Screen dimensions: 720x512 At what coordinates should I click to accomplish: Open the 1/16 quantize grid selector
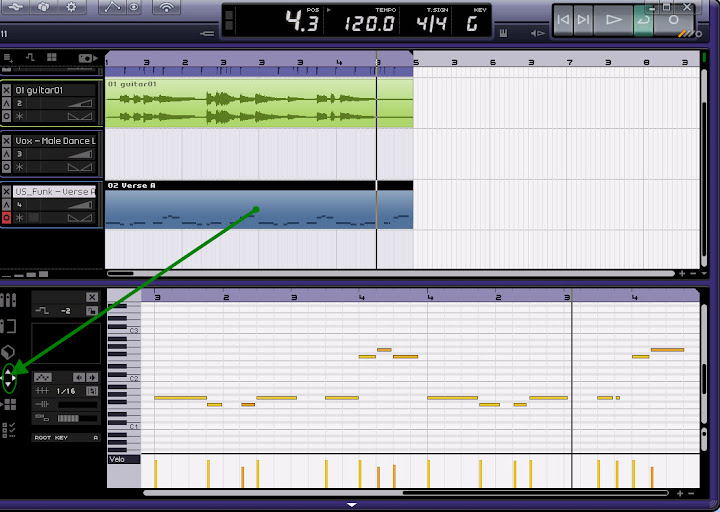click(x=66, y=391)
